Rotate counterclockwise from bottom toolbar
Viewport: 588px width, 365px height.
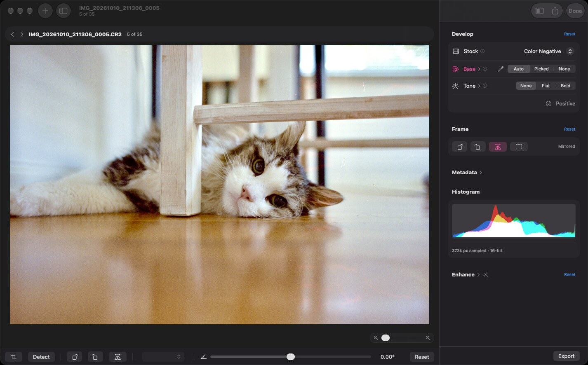pyautogui.click(x=95, y=357)
